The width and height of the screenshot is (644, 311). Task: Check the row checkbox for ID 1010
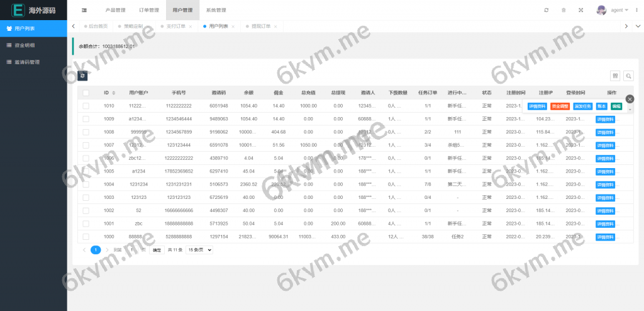coord(86,106)
